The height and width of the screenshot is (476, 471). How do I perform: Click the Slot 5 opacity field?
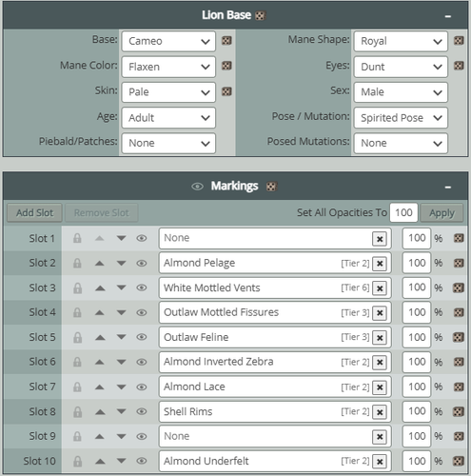tap(417, 337)
